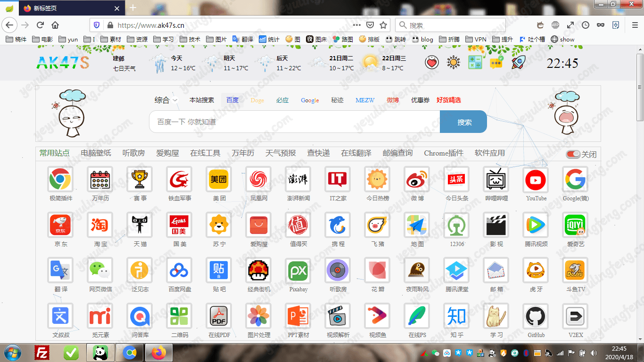Open the Google(镜) icon

pos(575,180)
